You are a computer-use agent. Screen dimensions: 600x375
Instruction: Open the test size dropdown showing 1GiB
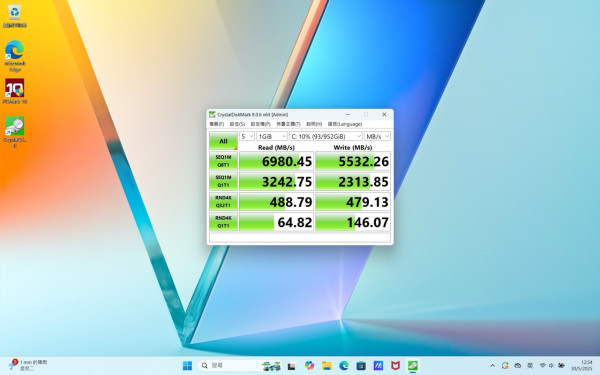click(272, 136)
